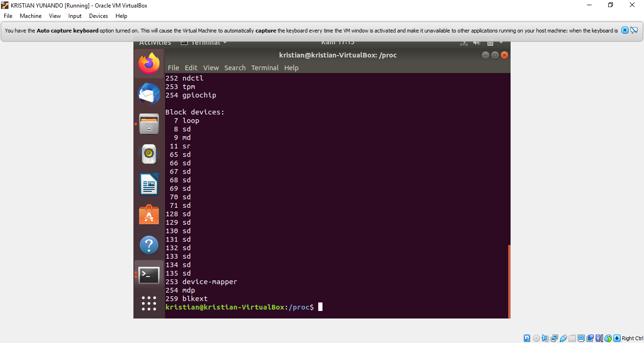The height and width of the screenshot is (343, 644).
Task: Click the shared folders status icon
Action: pyautogui.click(x=572, y=338)
